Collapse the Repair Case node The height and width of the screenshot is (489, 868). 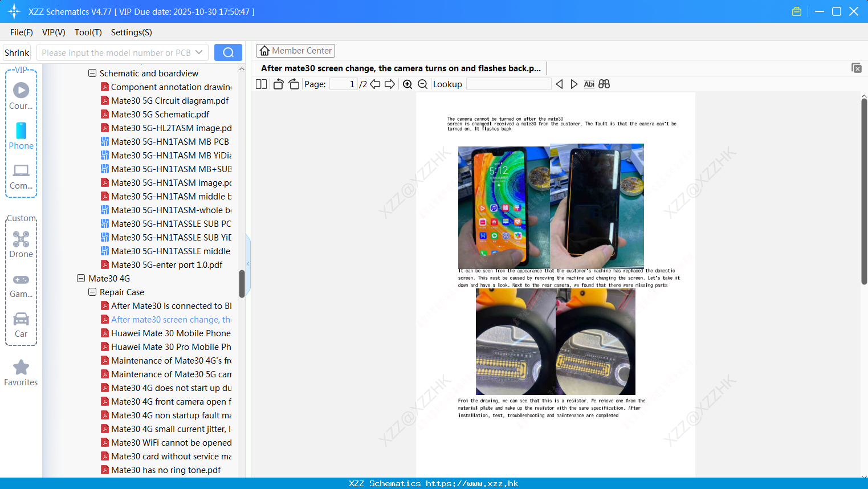pos(92,292)
